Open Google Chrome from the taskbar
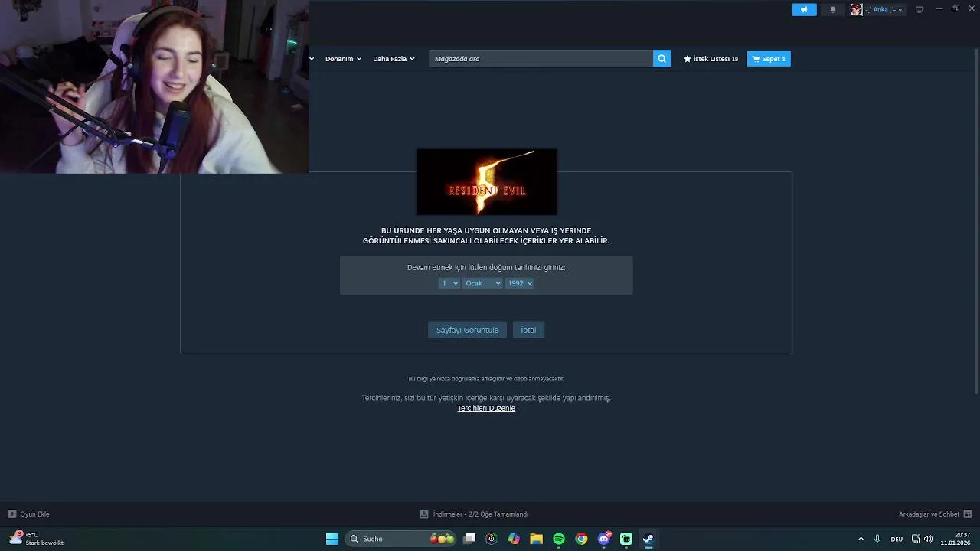Viewport: 980px width, 551px height. [581, 539]
